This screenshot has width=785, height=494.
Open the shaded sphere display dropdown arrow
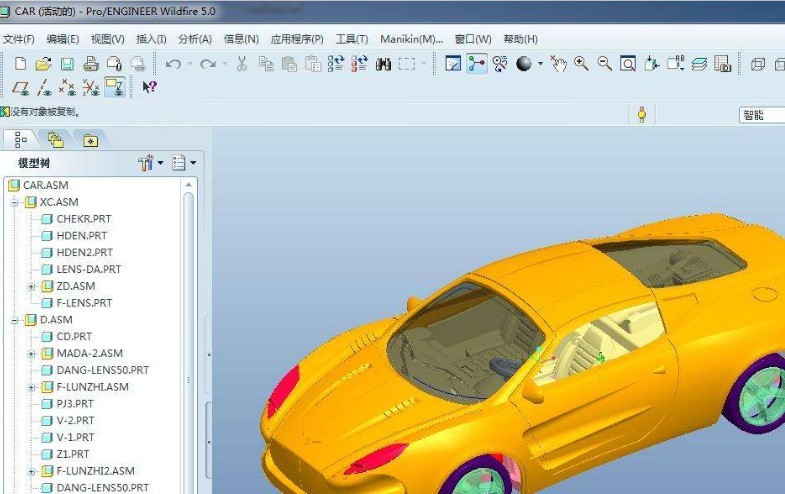[541, 64]
